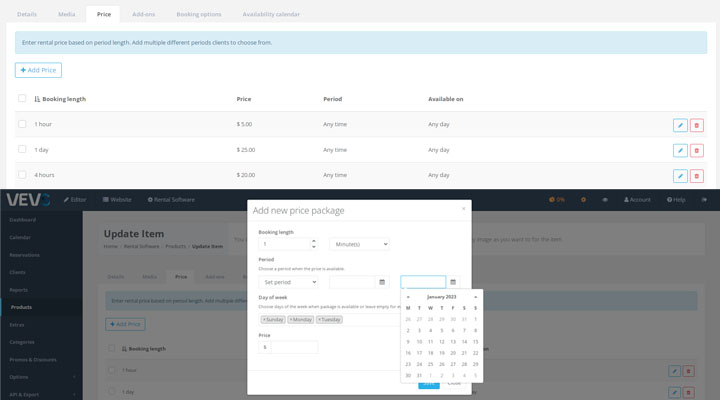This screenshot has height=400, width=720.
Task: Click the logout arrow icon in navbar
Action: click(704, 200)
